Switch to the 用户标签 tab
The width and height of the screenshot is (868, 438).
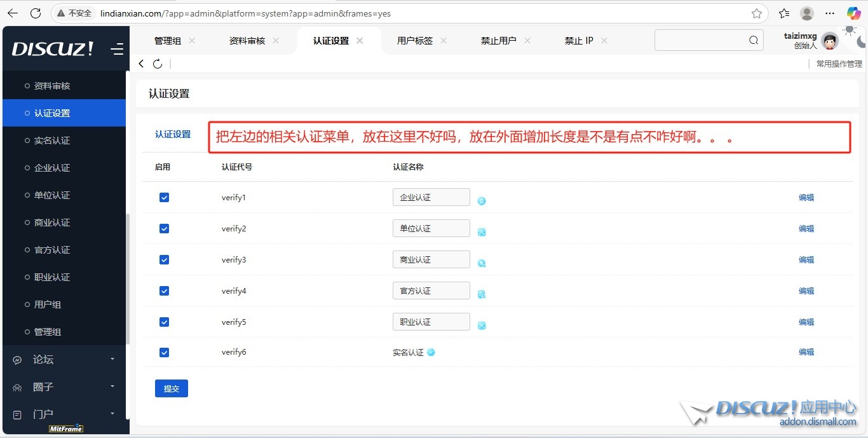[414, 41]
